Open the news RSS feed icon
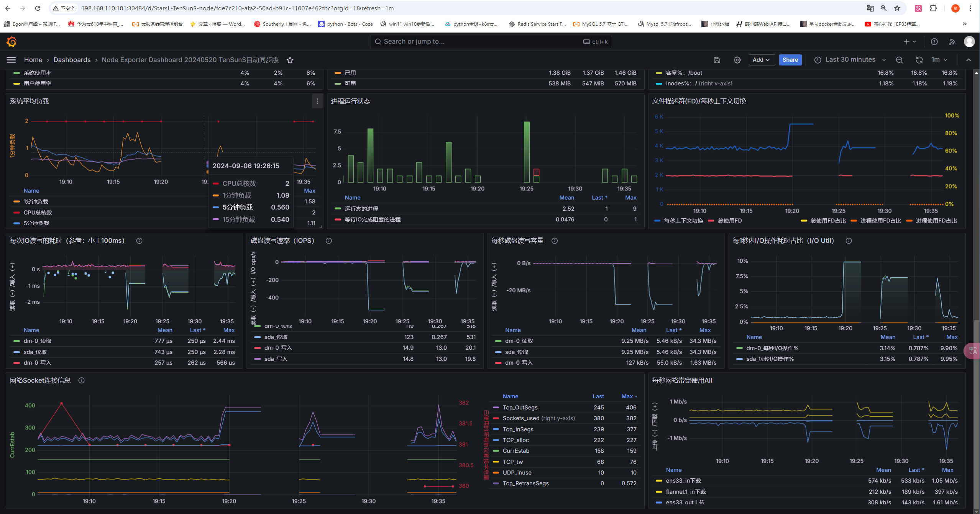 coord(952,42)
